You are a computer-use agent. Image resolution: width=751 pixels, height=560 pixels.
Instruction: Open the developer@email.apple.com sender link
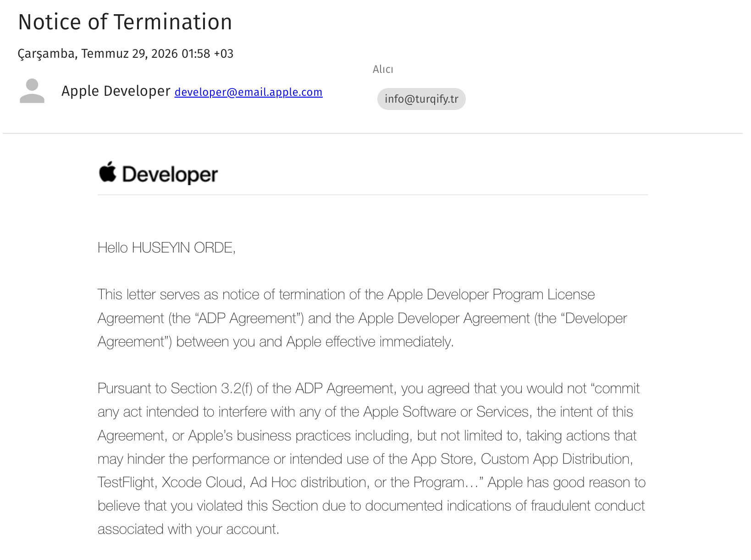pyautogui.click(x=248, y=92)
